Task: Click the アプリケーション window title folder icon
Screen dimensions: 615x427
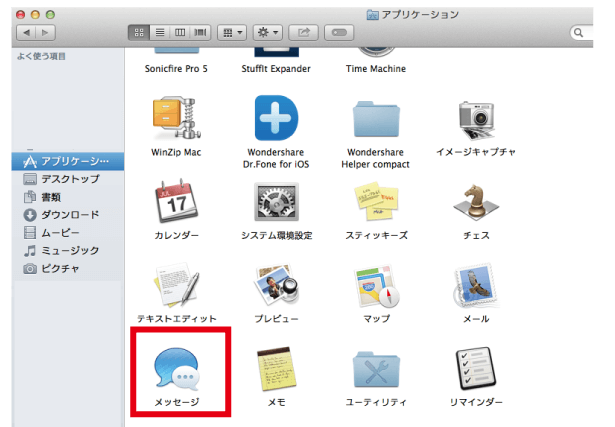Action: pyautogui.click(x=372, y=15)
